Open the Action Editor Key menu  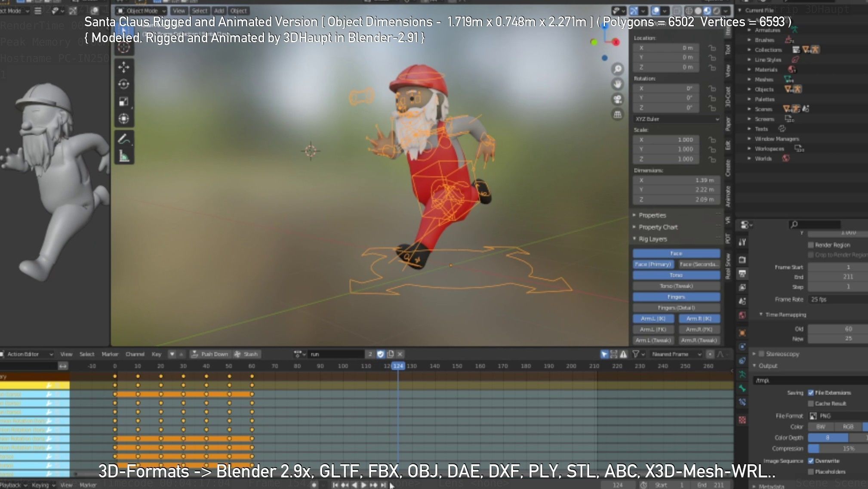point(156,354)
